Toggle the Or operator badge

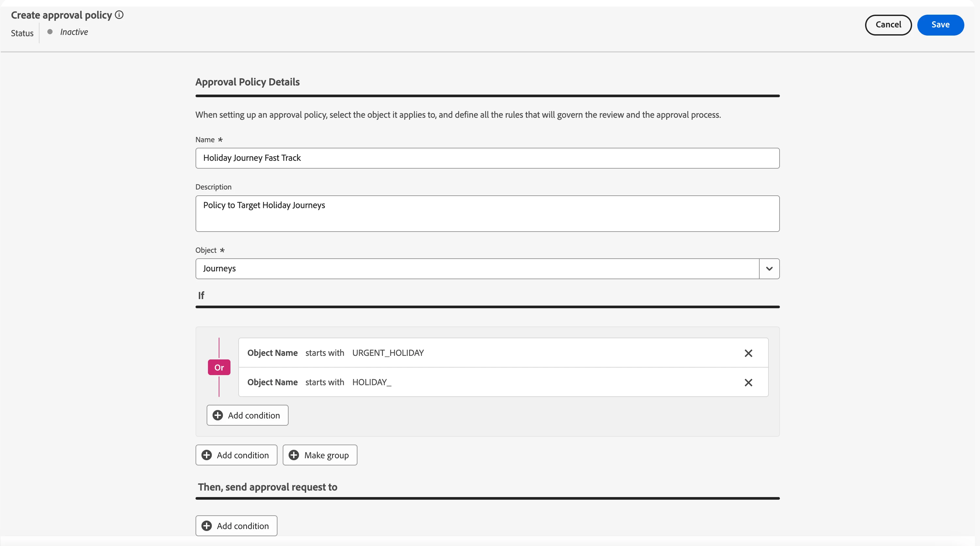pyautogui.click(x=219, y=367)
